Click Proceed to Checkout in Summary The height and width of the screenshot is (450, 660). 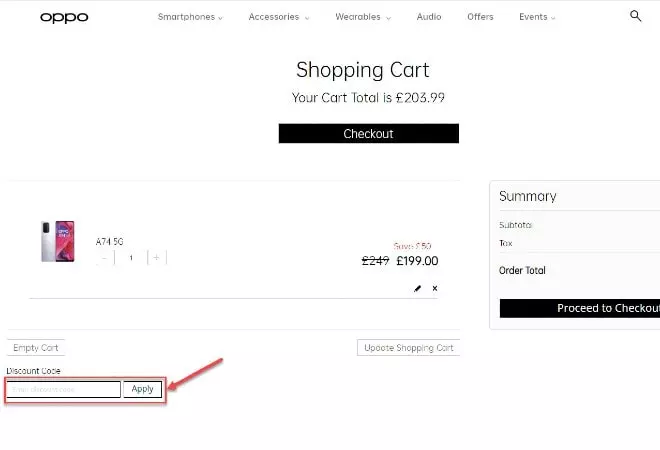pyautogui.click(x=580, y=308)
